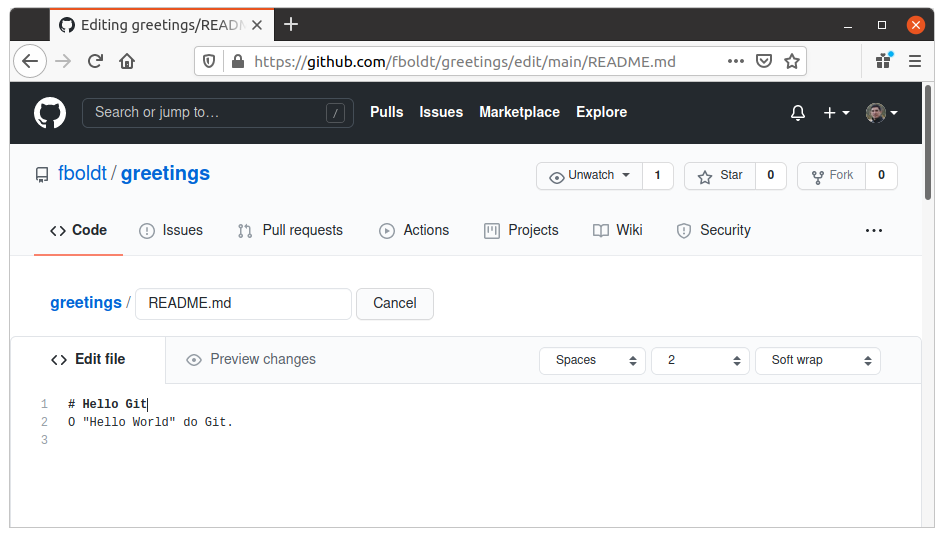The width and height of the screenshot is (944, 537).
Task: Open the Soft wrap mode dropdown
Action: point(818,361)
